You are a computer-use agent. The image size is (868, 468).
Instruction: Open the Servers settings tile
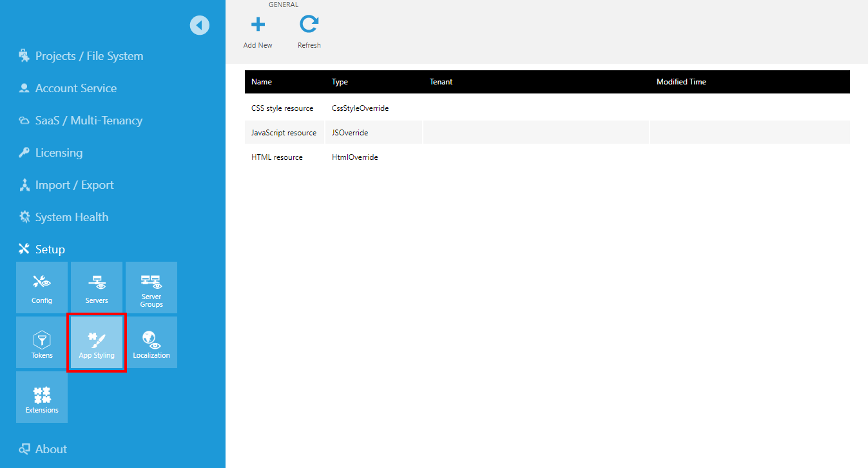pyautogui.click(x=96, y=287)
